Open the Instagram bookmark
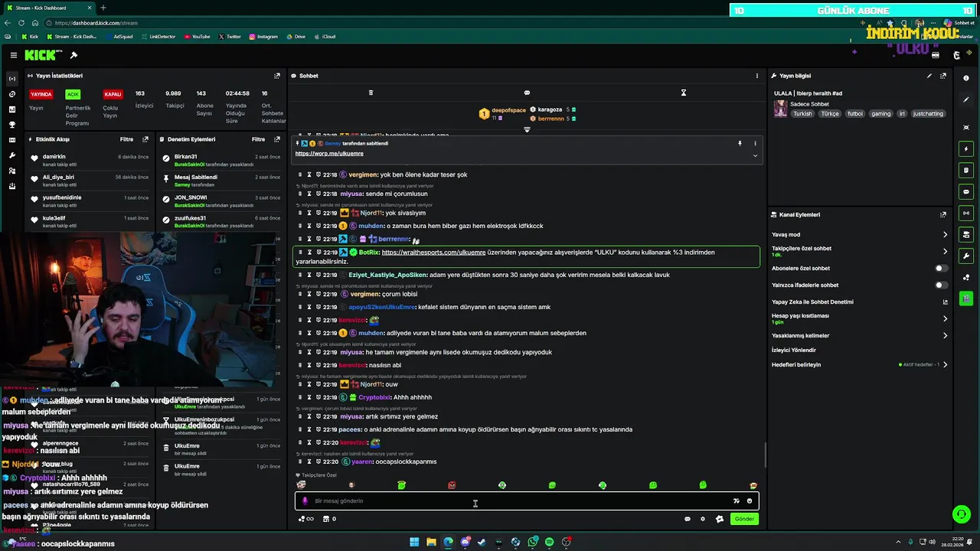Image resolution: width=980 pixels, height=551 pixels. (263, 37)
